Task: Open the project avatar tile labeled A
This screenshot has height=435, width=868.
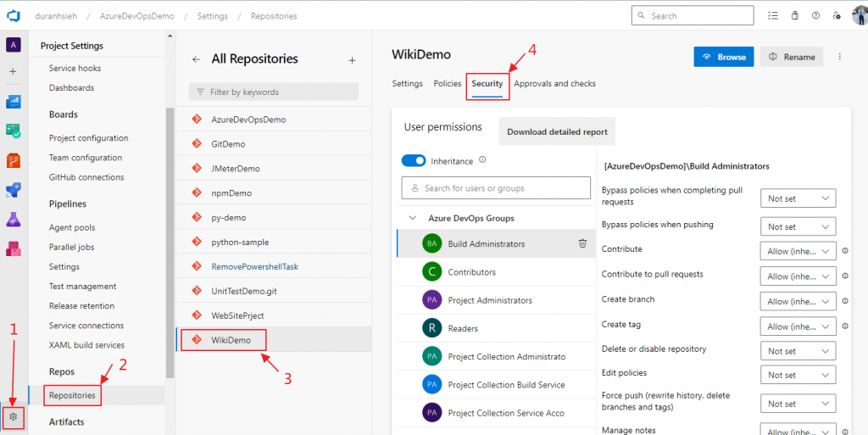Action: [14, 45]
